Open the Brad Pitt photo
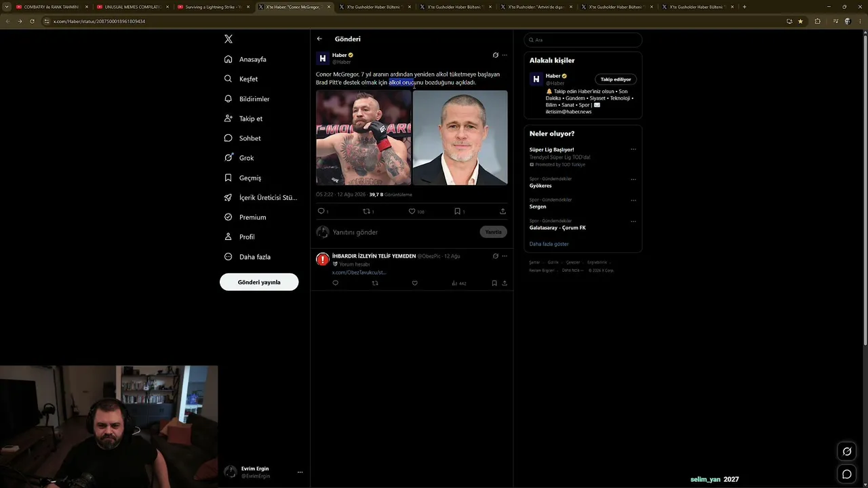Screen dimensions: 868x488 [x=460, y=138]
